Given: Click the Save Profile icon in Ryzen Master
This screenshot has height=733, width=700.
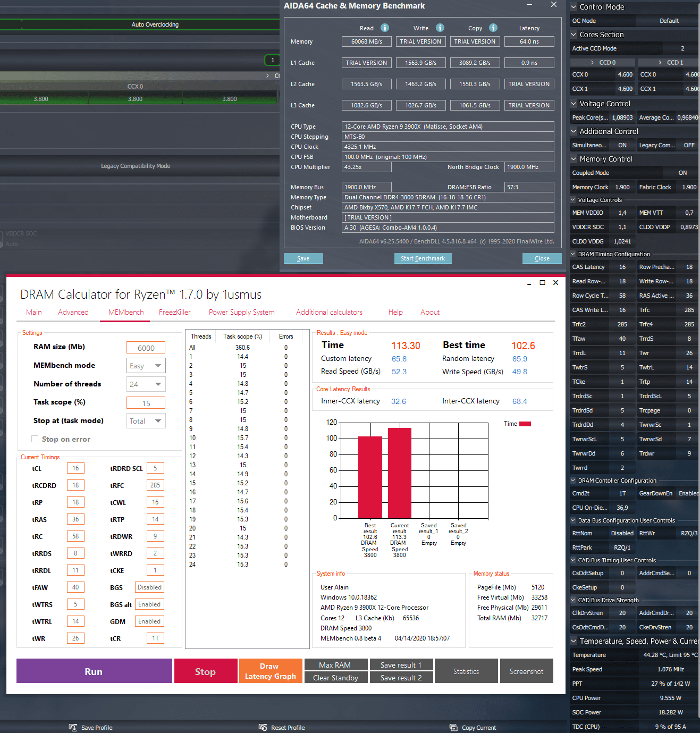Looking at the screenshot, I should point(73,727).
